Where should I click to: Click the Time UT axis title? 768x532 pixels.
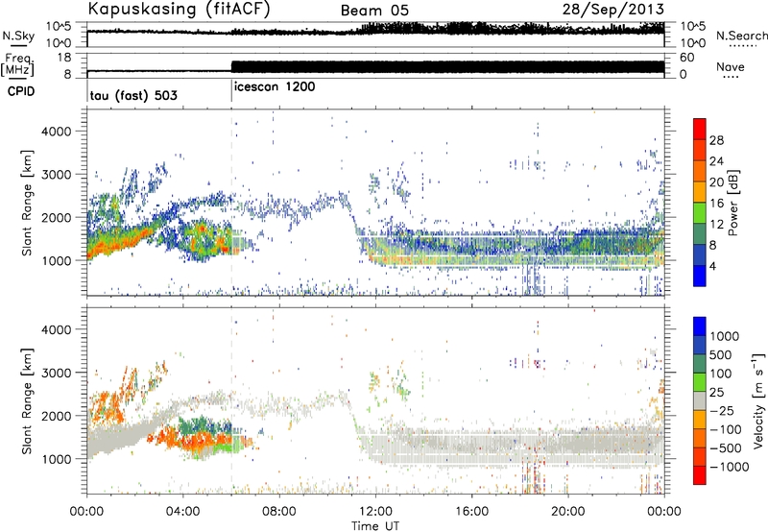coord(375,526)
